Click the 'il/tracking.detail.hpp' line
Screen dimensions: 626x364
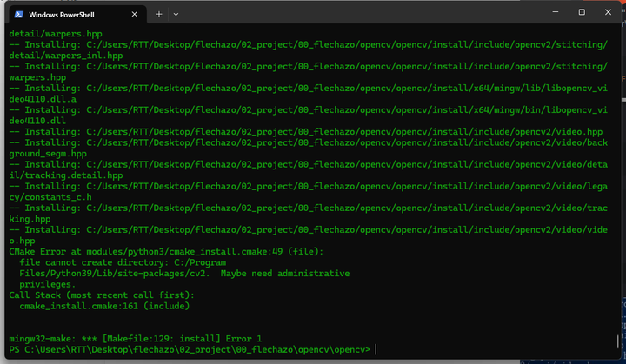coord(66,175)
